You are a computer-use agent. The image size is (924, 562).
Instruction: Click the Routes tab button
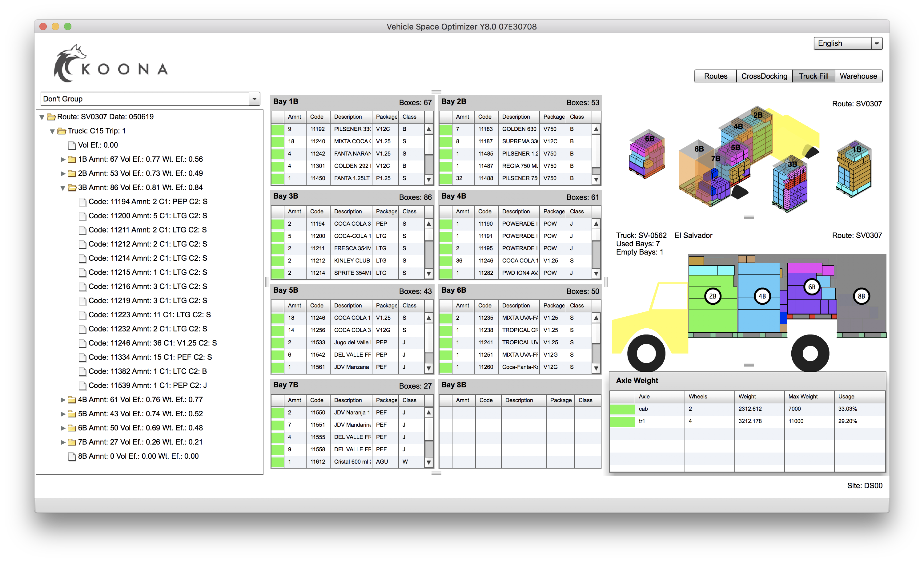(714, 75)
